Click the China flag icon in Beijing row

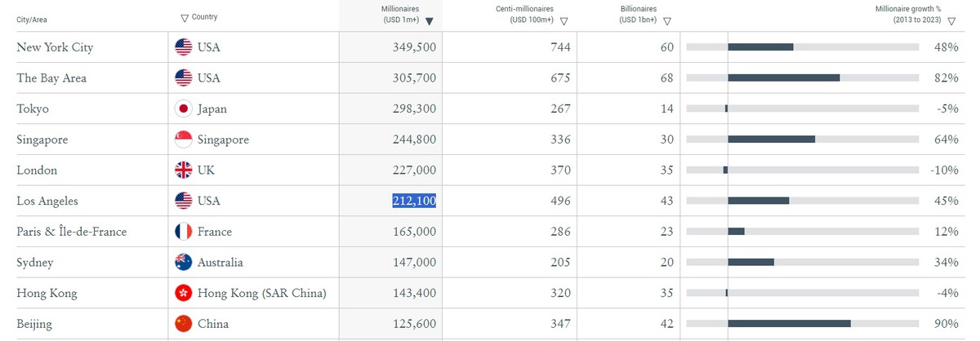(x=184, y=324)
